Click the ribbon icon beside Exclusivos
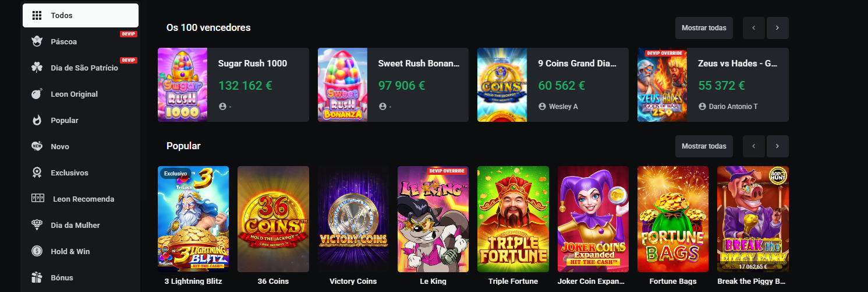 tap(37, 173)
